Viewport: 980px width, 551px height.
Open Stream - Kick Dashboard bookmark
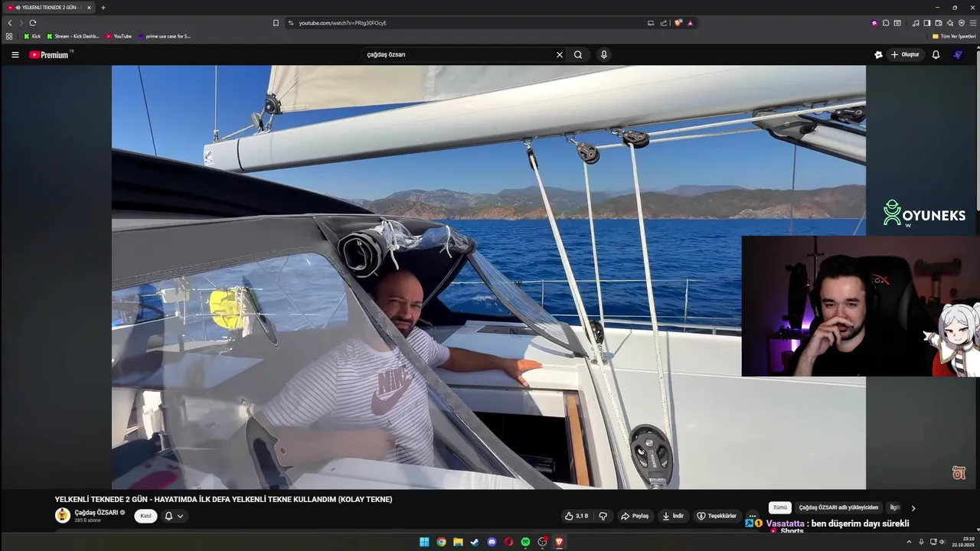(x=73, y=36)
